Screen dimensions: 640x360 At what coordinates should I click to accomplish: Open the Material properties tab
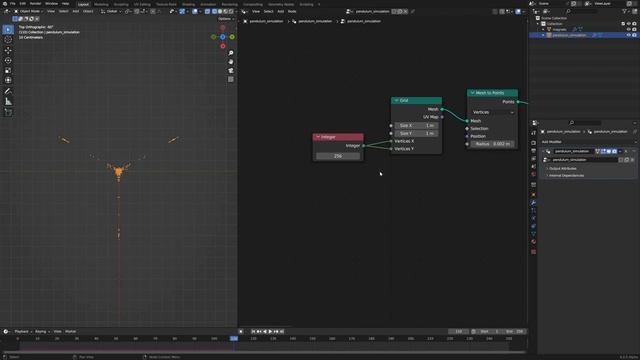click(x=533, y=242)
